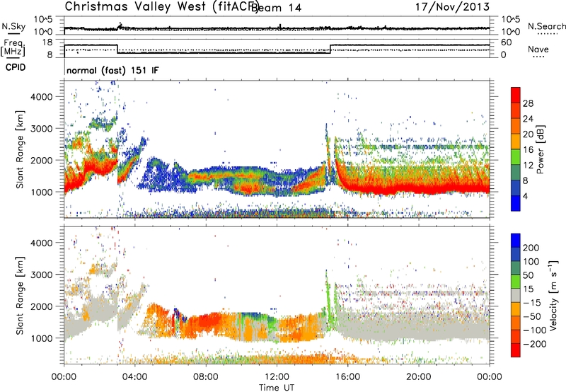This screenshot has width=566, height=392.
Task: Click the Nave legend label
Action: point(538,49)
